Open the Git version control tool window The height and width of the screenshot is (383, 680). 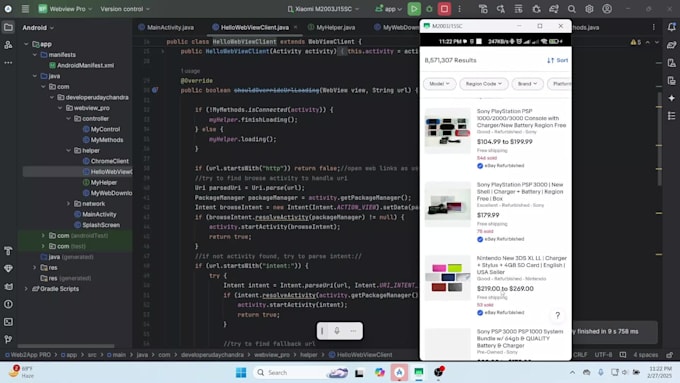8,339
